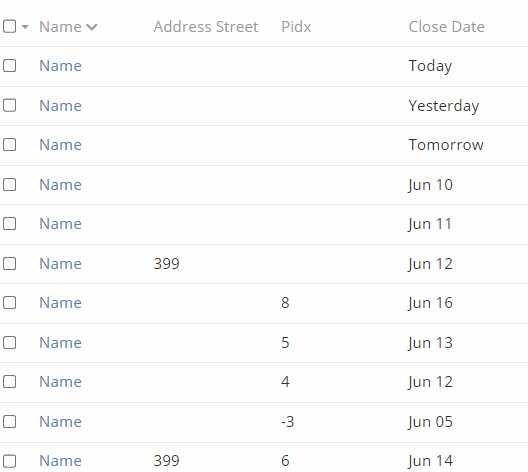Check the row with Close Date Tomorrow
The image size is (528, 472).
click(9, 145)
